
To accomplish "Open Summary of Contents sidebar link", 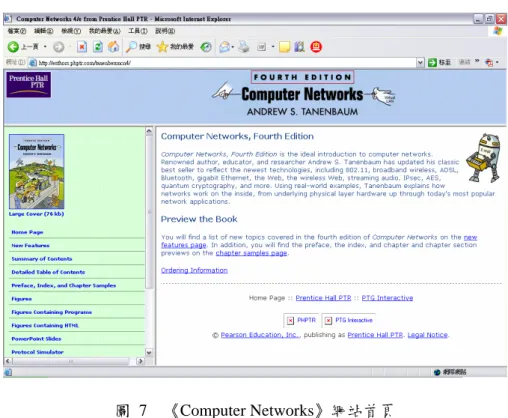I will (42, 259).
